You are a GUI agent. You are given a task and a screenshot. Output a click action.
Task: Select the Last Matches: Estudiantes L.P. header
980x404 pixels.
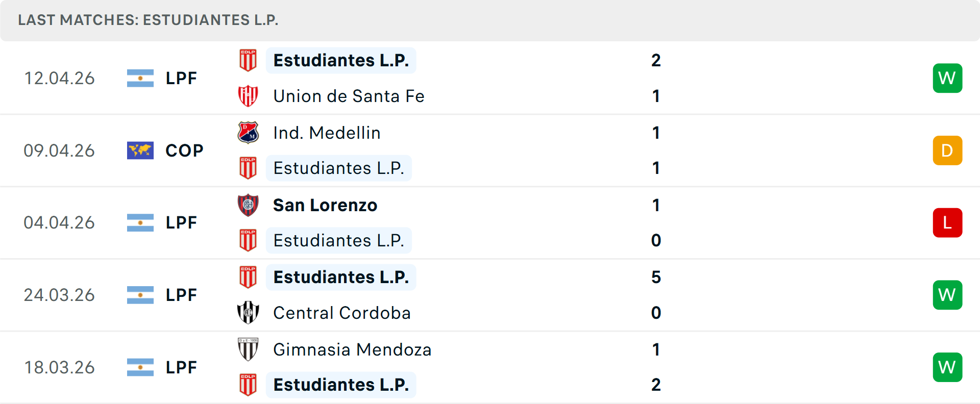tap(148, 20)
